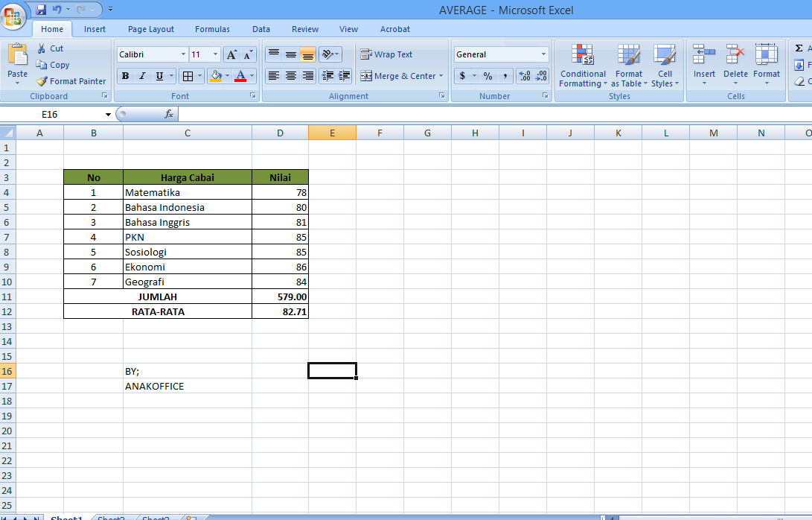Enable Wrap Text
Viewport: 812px width, 520px height.
(386, 54)
